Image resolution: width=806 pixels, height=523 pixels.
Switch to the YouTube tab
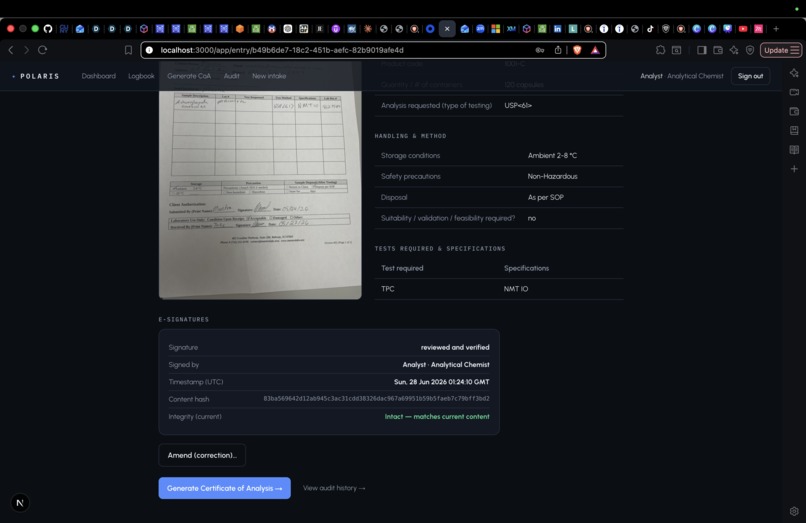[743, 29]
